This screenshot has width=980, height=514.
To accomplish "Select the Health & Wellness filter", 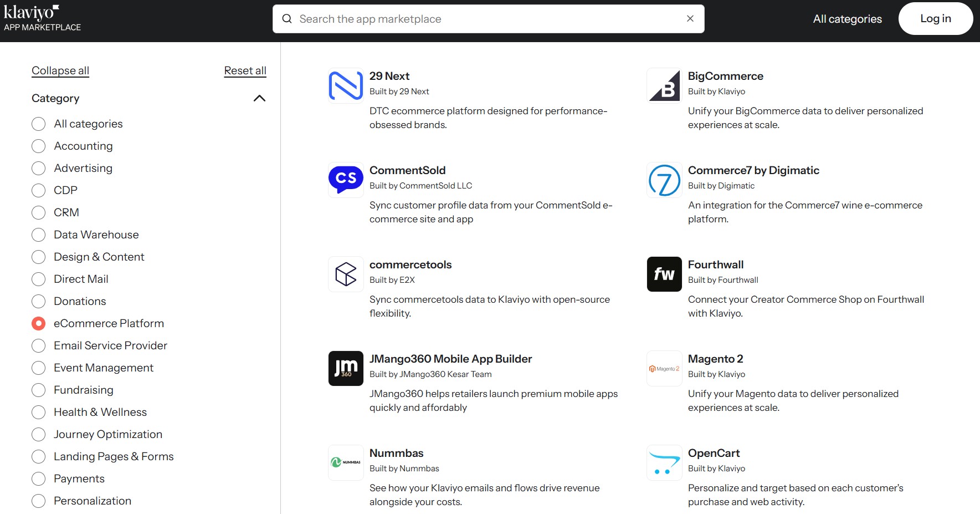I will (38, 412).
